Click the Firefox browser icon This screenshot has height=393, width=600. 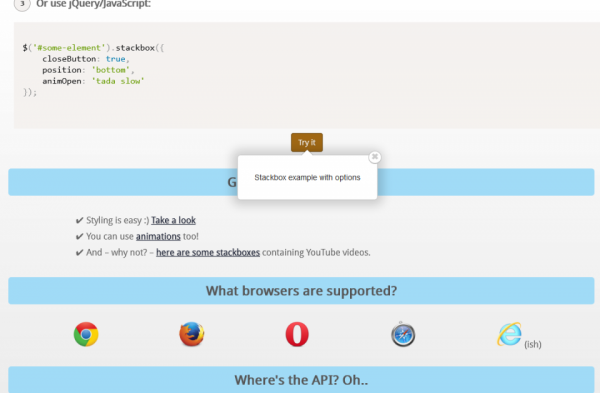192,334
